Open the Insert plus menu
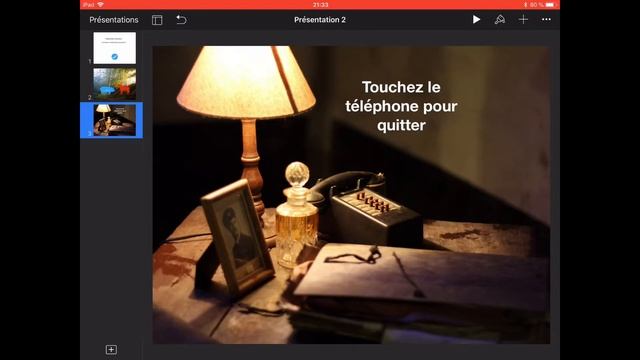The image size is (640, 360). click(523, 19)
